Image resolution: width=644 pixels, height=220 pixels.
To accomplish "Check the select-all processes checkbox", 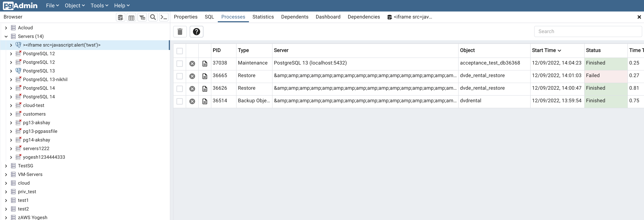I will click(180, 51).
